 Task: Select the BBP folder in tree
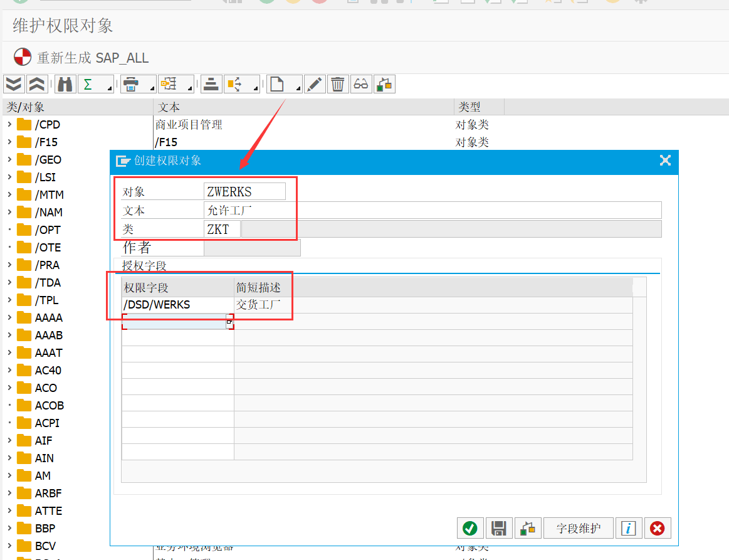(x=45, y=529)
